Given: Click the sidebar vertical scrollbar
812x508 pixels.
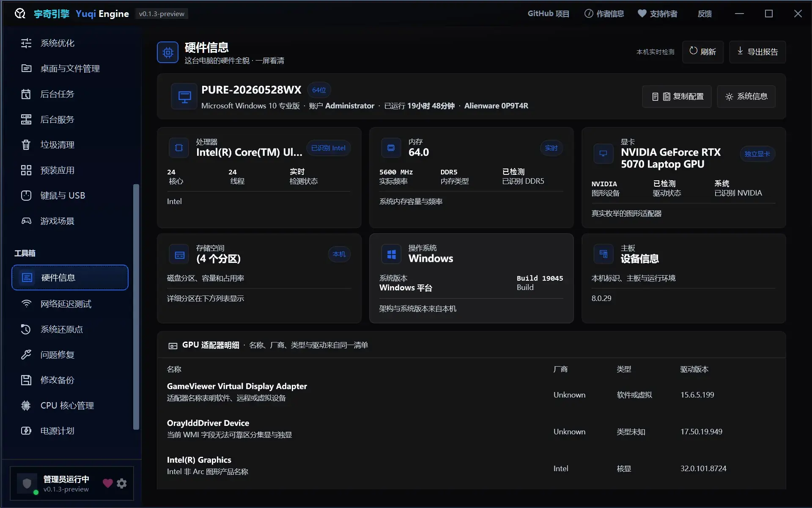Looking at the screenshot, I should point(136,307).
